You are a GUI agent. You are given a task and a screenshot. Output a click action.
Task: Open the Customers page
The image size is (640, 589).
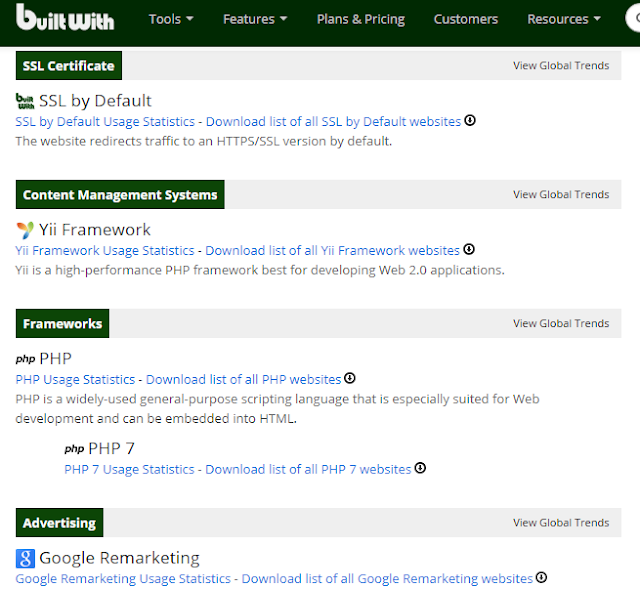tap(466, 19)
